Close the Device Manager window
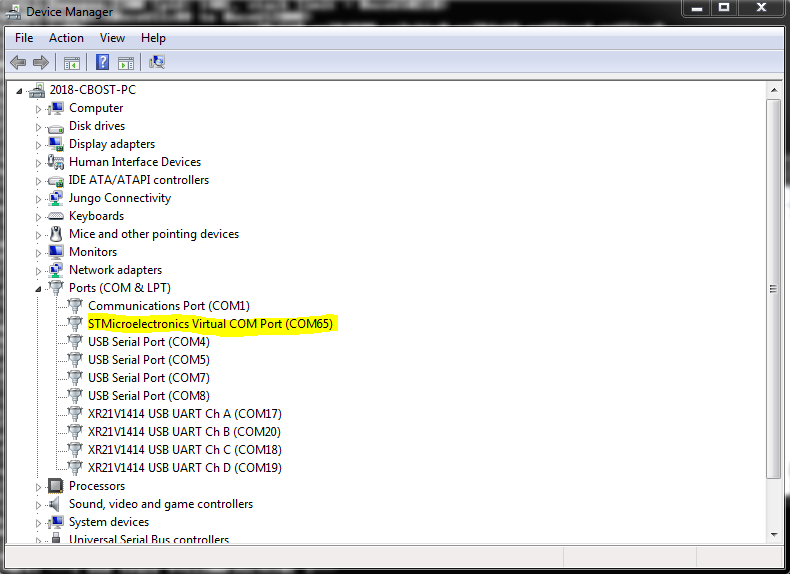Image resolution: width=790 pixels, height=574 pixels. tap(761, 8)
